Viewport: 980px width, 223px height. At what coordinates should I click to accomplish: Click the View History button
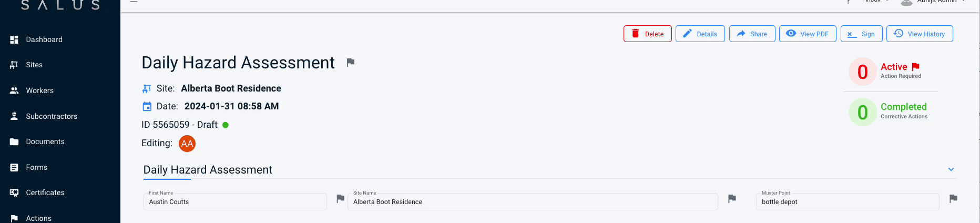(920, 34)
